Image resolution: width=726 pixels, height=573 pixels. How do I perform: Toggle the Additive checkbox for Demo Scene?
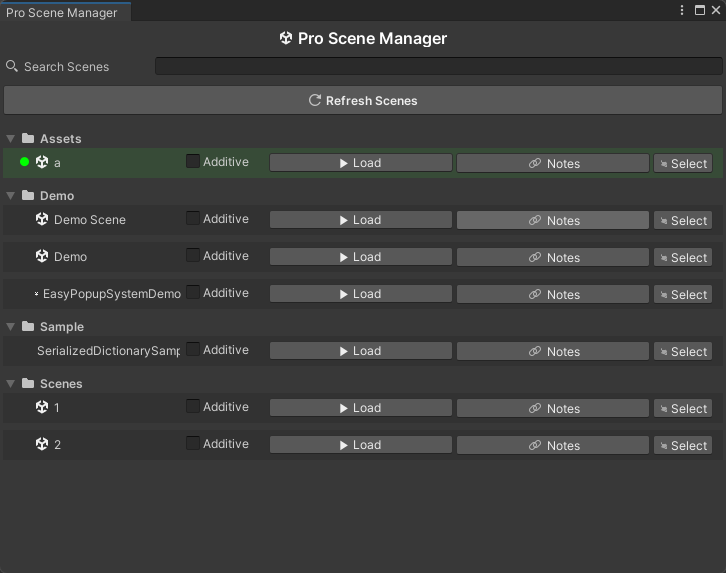(x=193, y=218)
